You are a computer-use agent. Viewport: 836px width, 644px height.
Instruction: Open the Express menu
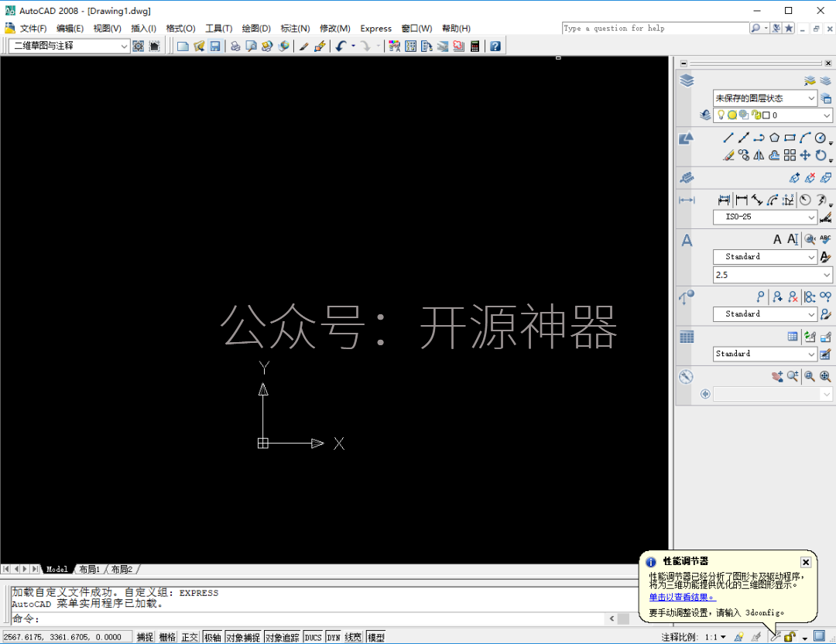click(376, 29)
